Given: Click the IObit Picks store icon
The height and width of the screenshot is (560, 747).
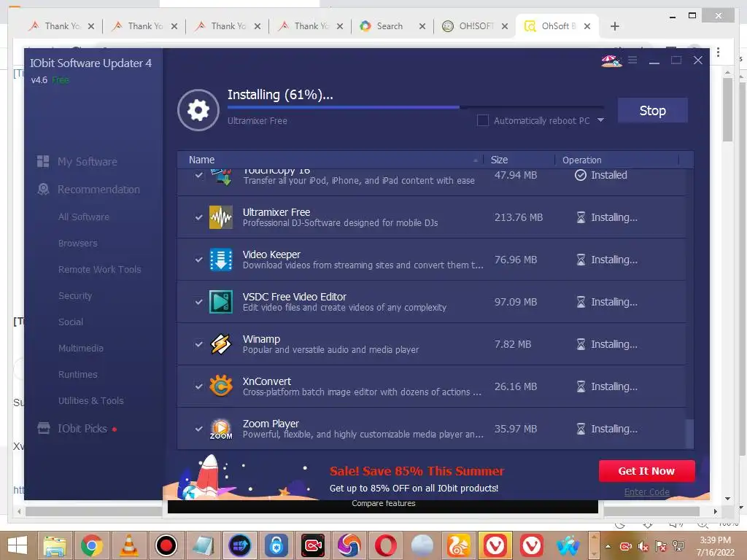Looking at the screenshot, I should 43,428.
